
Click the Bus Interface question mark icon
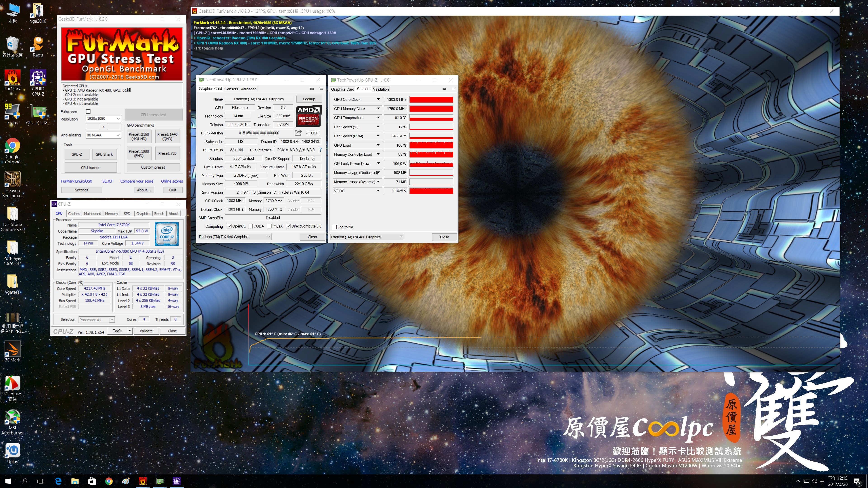(x=321, y=150)
